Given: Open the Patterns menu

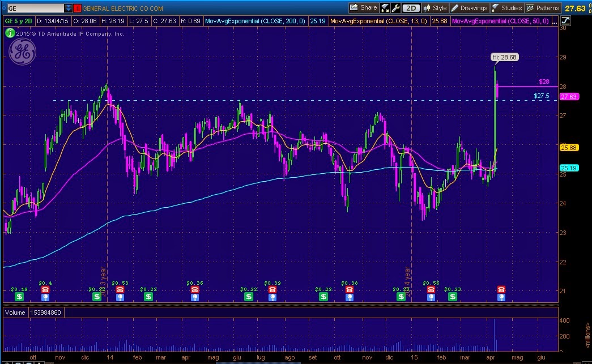Looking at the screenshot, I should (543, 8).
